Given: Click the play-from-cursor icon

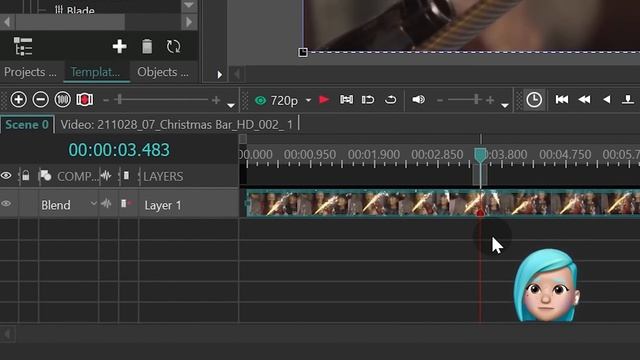Looking at the screenshot, I should click(x=368, y=100).
